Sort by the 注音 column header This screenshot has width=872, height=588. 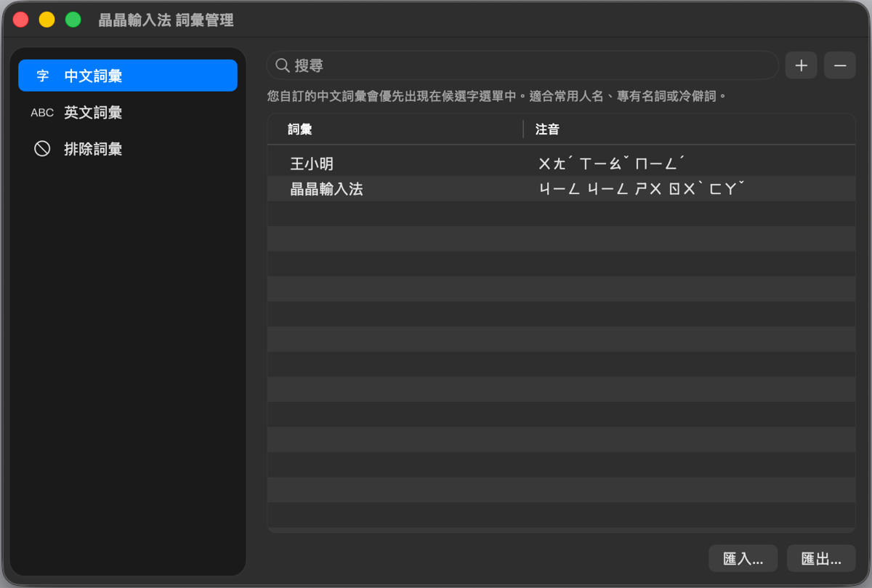690,129
